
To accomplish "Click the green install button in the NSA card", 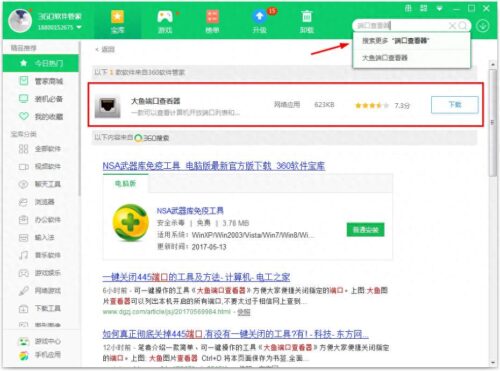I will pyautogui.click(x=365, y=230).
